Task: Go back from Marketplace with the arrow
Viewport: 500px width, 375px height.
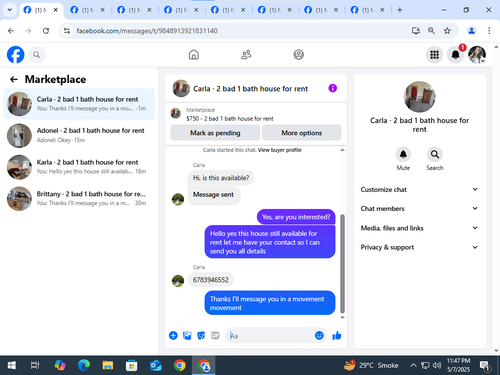Action: (14, 79)
